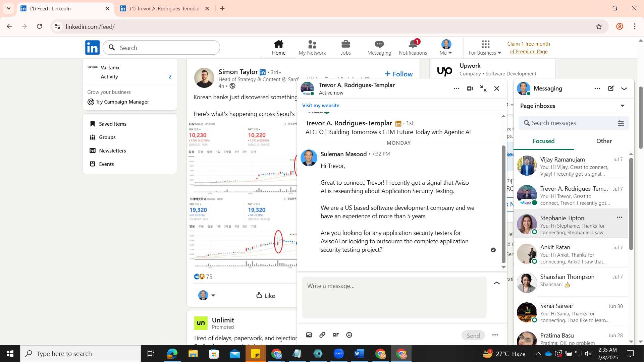The image size is (644, 362).
Task: Open the GIF picker
Action: (336, 335)
